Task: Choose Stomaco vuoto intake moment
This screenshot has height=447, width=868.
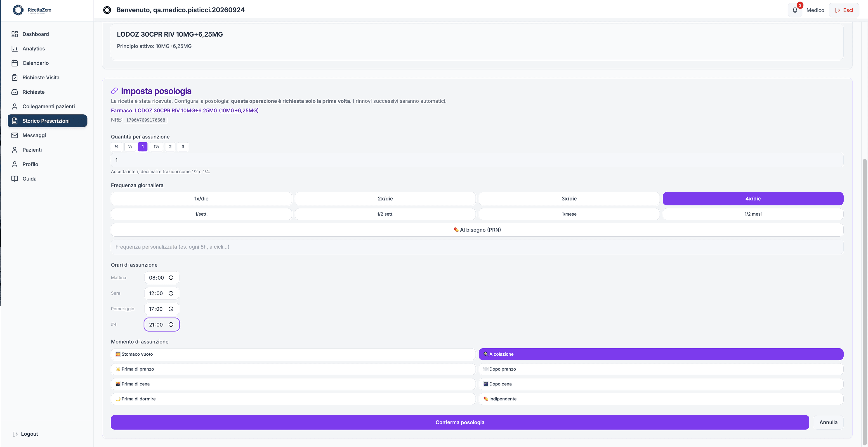Action: click(x=293, y=354)
